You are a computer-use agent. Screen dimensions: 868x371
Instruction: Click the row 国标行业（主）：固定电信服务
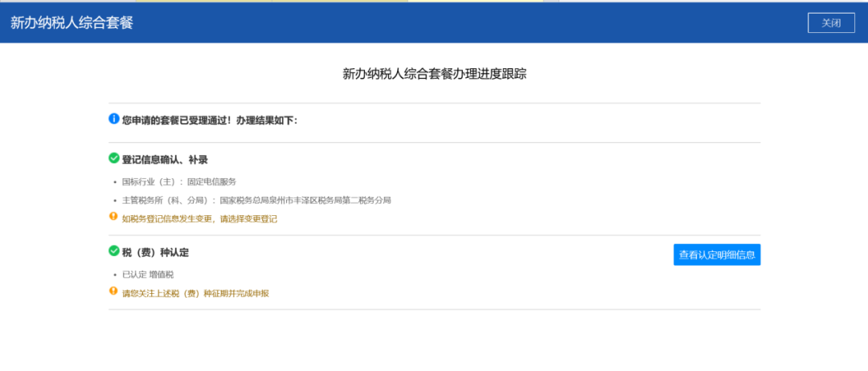[x=179, y=181]
